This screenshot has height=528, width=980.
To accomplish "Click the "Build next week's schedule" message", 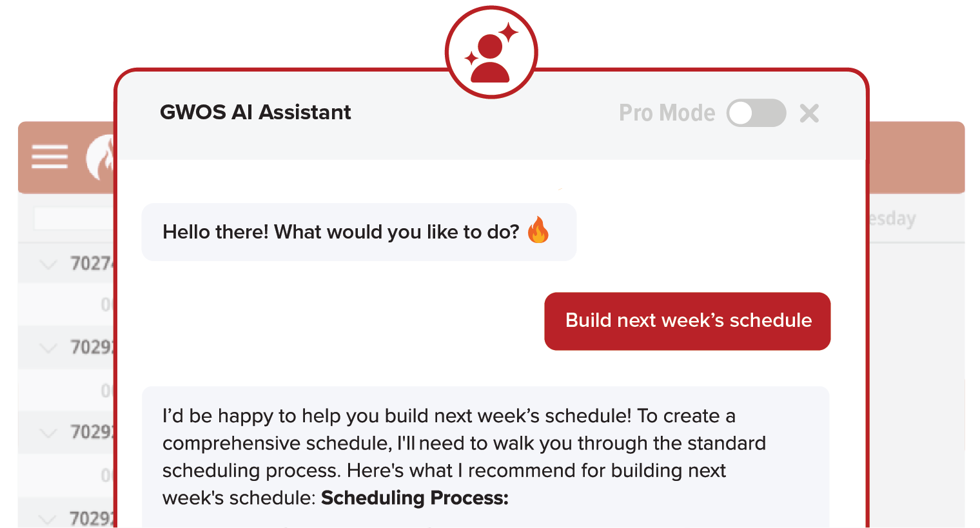I will [687, 321].
